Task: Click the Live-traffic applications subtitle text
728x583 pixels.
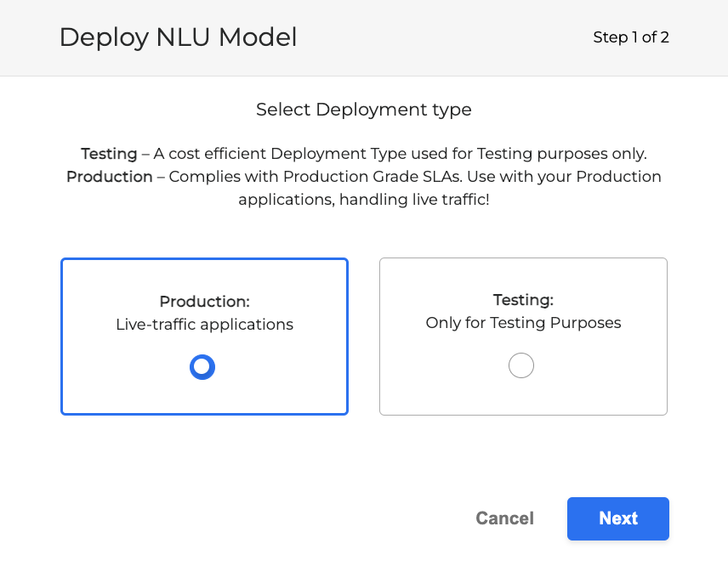Action: click(204, 324)
